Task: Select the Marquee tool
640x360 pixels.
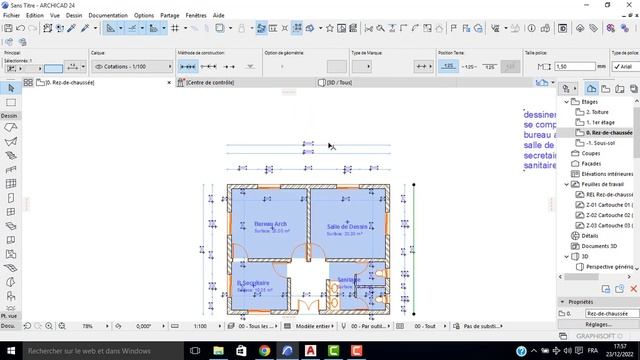Action: (x=11, y=102)
